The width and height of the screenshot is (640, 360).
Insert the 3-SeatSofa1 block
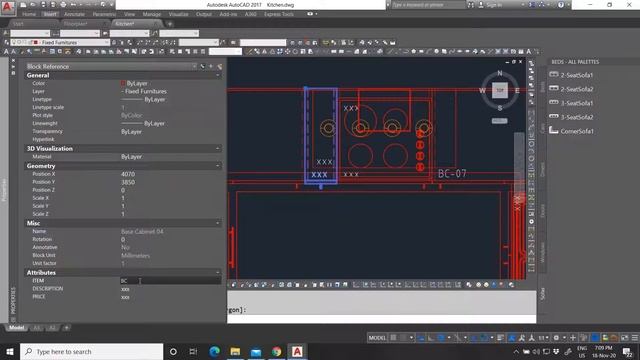(571, 103)
